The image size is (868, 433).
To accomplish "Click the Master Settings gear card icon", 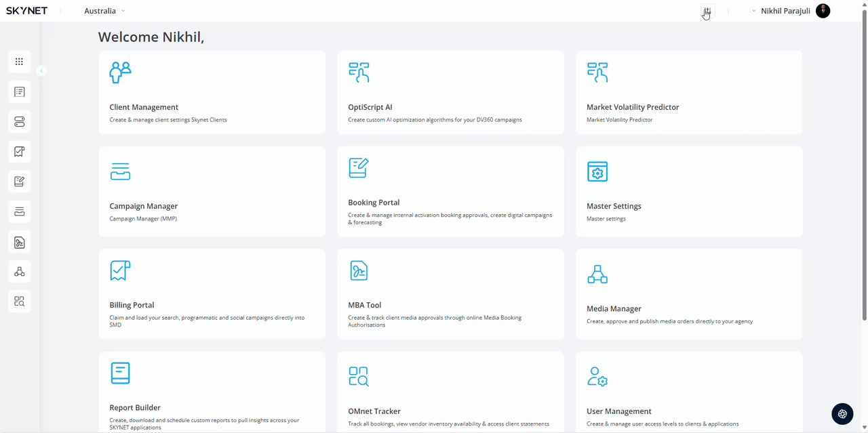I will point(597,171).
